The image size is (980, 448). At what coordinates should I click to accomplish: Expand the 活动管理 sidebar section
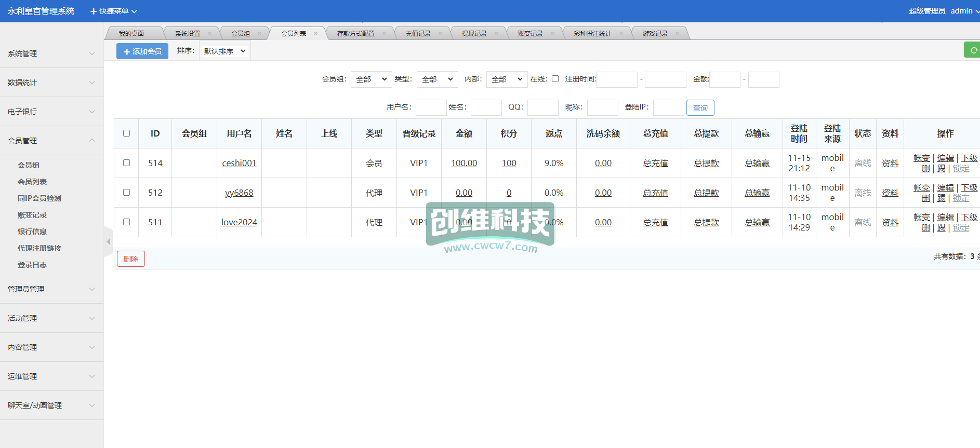[x=51, y=318]
